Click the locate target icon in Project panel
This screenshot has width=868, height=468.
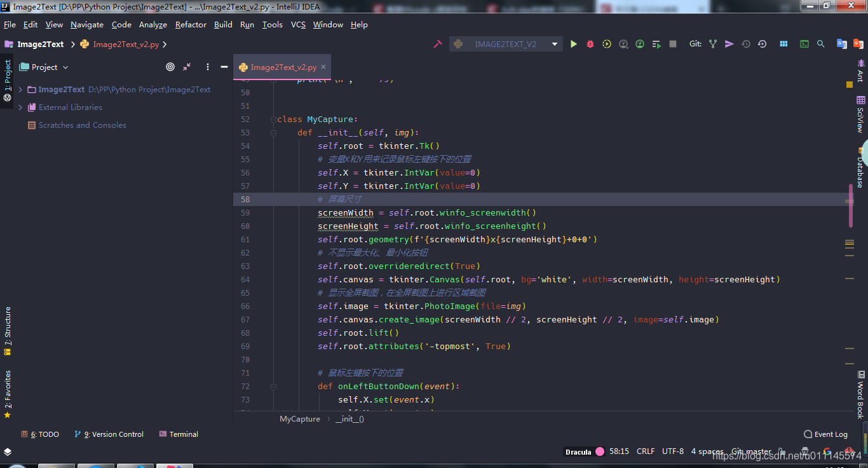tap(170, 67)
